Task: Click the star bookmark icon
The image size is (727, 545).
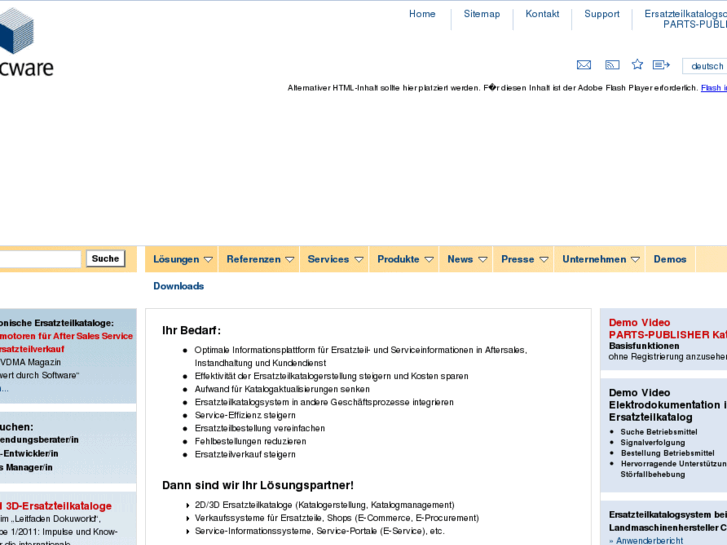Action: click(x=638, y=64)
